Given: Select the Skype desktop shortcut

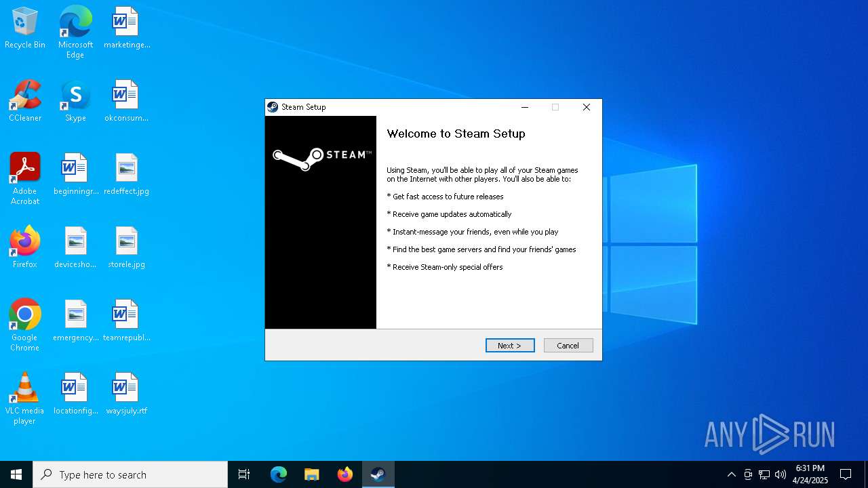Looking at the screenshot, I should click(75, 102).
